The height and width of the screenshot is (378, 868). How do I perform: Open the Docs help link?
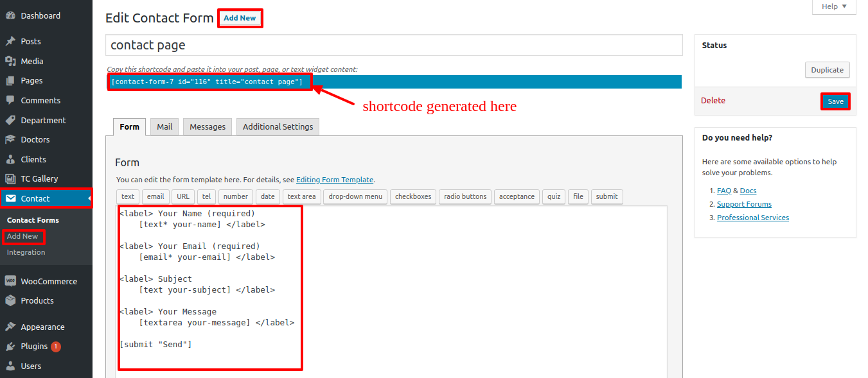tap(748, 191)
